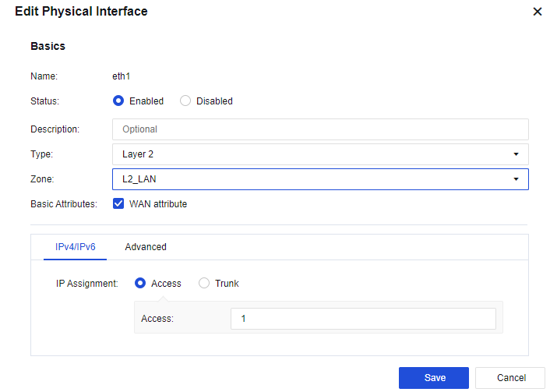Image resolution: width=550 pixels, height=392 pixels.
Task: Set interface status to Disabled
Action: click(185, 101)
